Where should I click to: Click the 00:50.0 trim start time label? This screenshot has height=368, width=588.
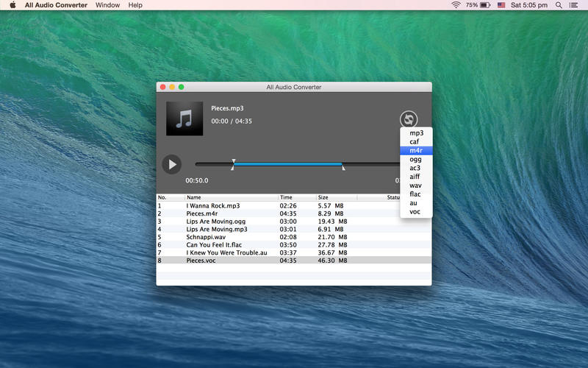click(x=197, y=180)
